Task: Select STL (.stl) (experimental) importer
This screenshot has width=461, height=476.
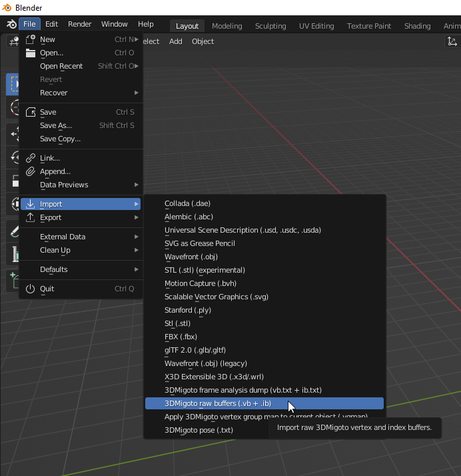Action: coord(264,270)
